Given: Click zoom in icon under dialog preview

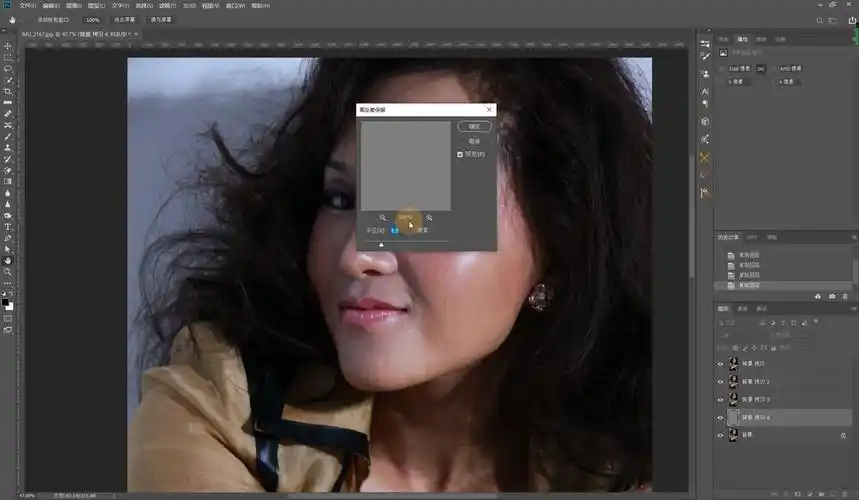Looking at the screenshot, I should (x=429, y=217).
